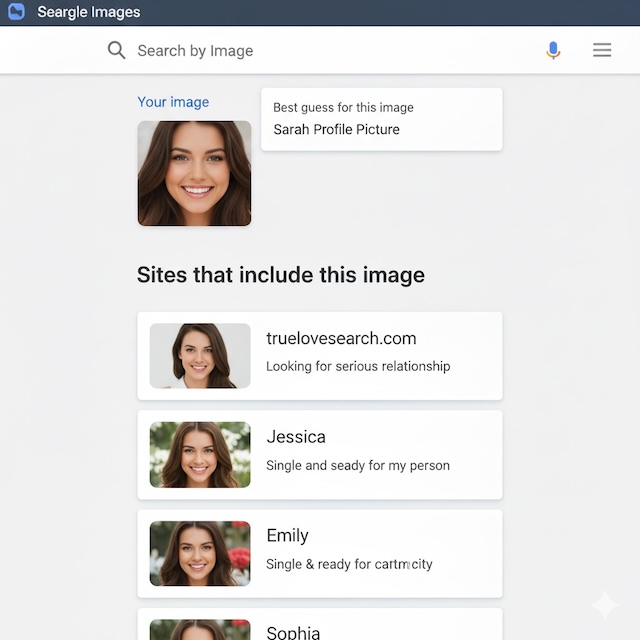The height and width of the screenshot is (640, 640).
Task: Click 'Best guess for this image' label
Action: pyautogui.click(x=343, y=107)
